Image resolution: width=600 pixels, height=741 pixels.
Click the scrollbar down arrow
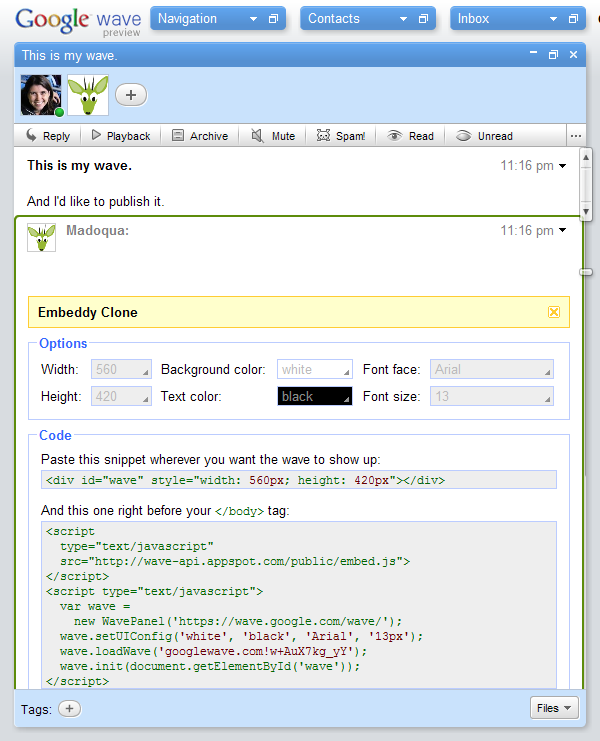click(x=586, y=211)
